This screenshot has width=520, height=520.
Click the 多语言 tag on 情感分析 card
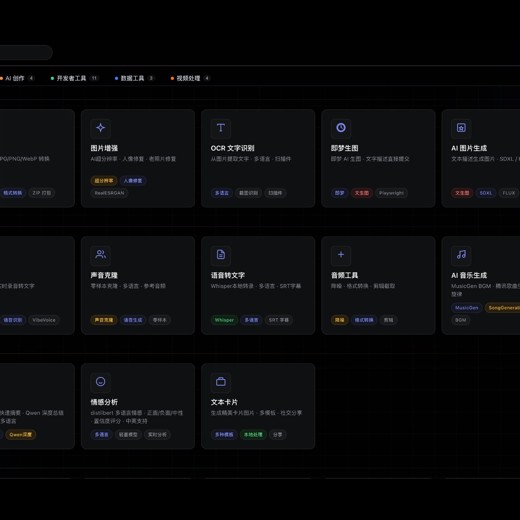point(101,435)
